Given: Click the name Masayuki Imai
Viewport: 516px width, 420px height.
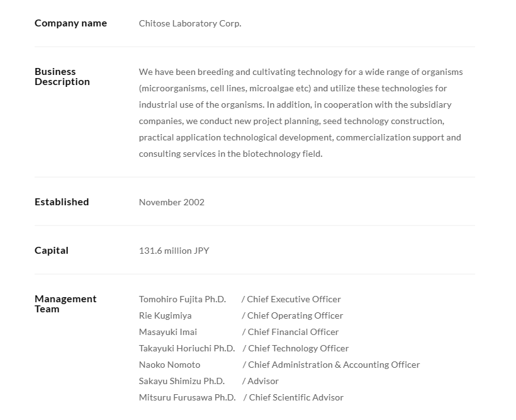Looking at the screenshot, I should (x=168, y=332).
